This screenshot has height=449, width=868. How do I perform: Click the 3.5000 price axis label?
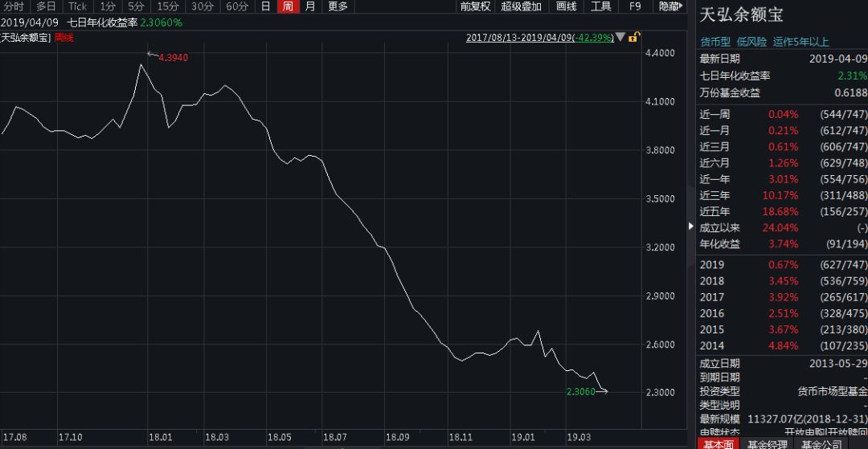[661, 198]
